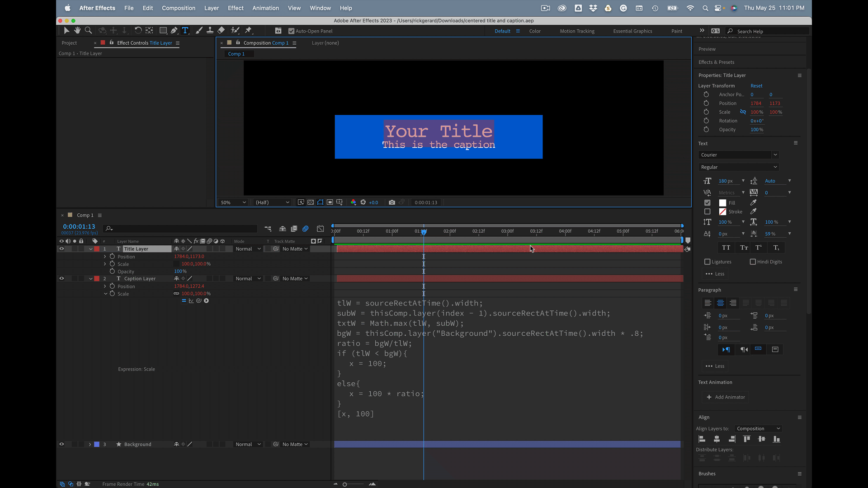
Task: Center align paragraph text
Action: 720,303
